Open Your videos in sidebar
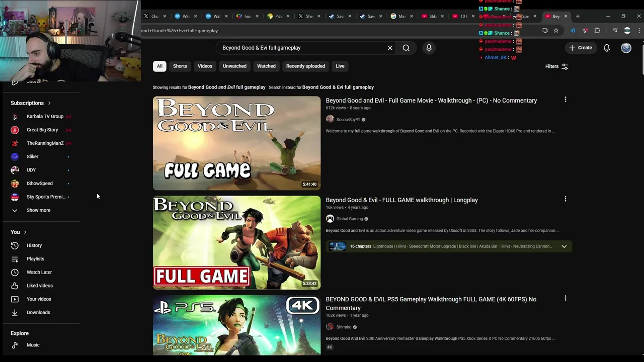This screenshot has height=362, width=644. [x=41, y=299]
